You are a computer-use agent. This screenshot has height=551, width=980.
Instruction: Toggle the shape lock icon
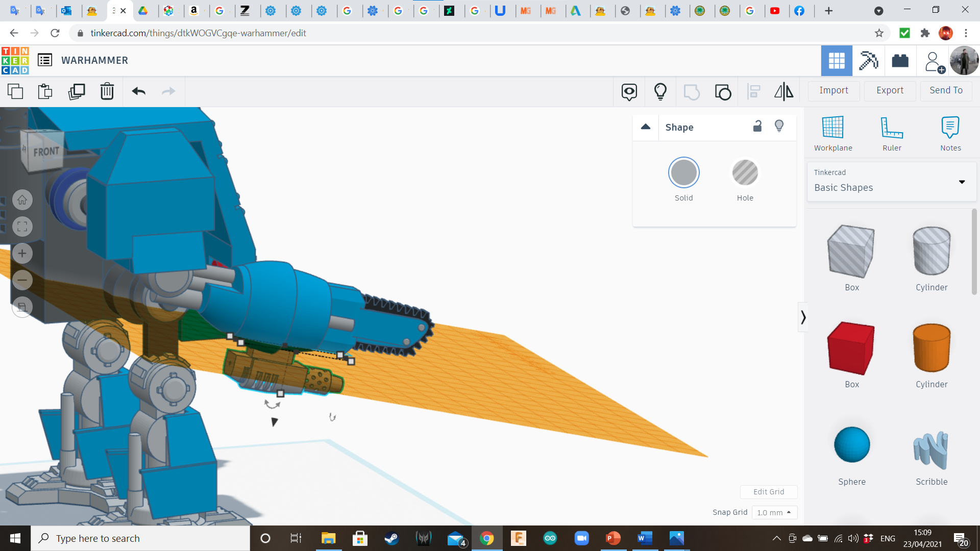(x=757, y=127)
